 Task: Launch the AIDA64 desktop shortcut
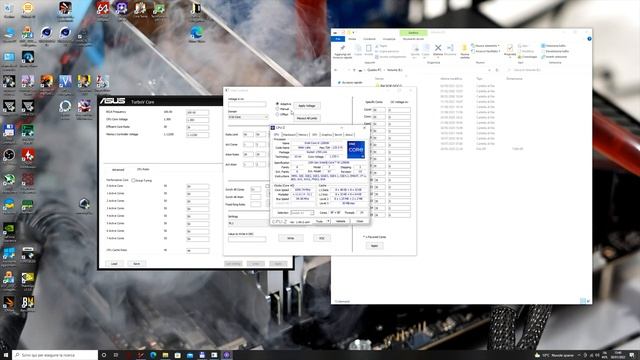pos(103,9)
